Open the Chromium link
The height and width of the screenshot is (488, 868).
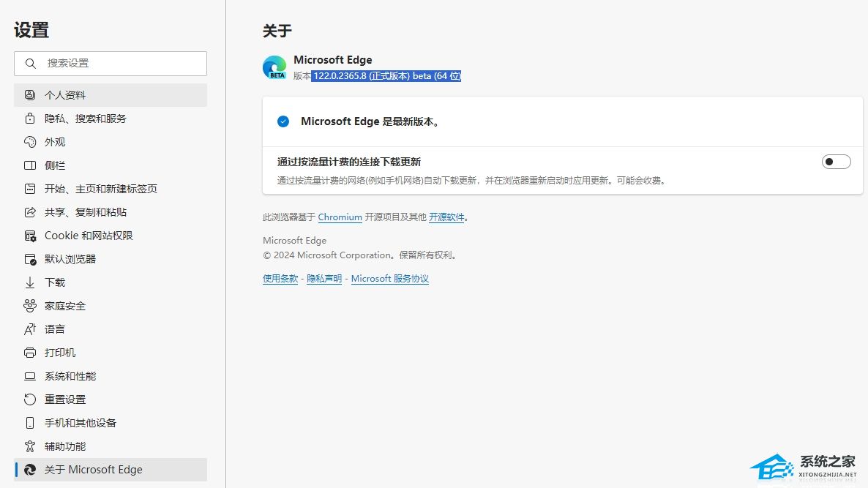tap(340, 217)
